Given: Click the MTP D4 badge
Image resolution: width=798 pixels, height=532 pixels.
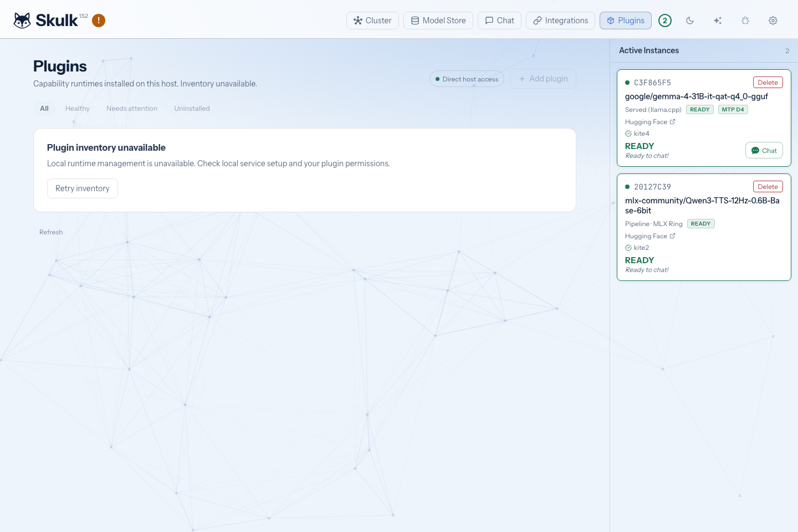Looking at the screenshot, I should (x=733, y=110).
